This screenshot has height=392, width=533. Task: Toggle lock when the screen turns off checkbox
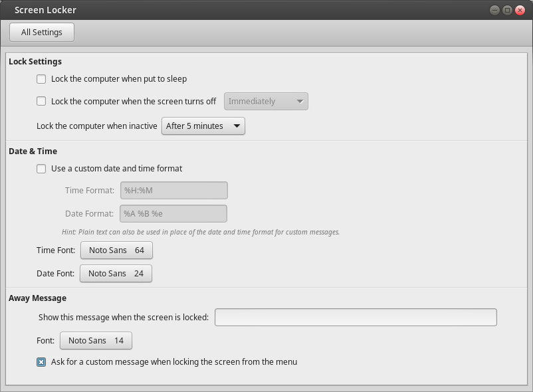[x=41, y=102]
